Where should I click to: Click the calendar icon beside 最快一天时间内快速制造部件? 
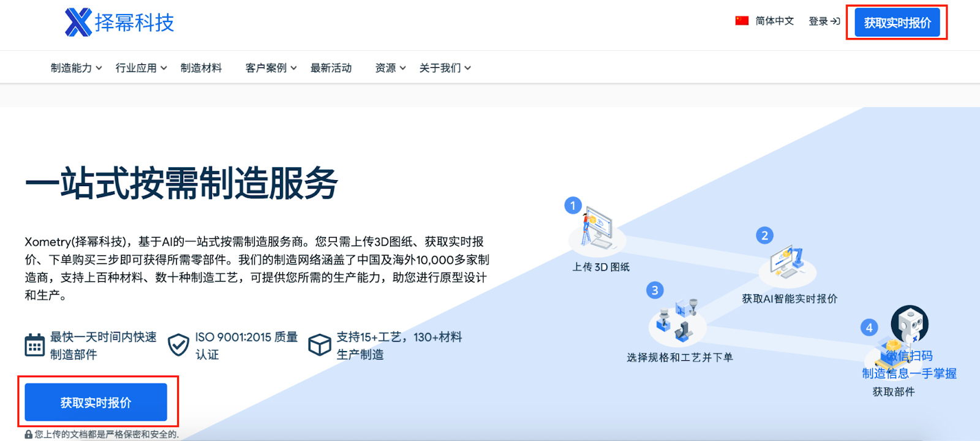click(34, 345)
